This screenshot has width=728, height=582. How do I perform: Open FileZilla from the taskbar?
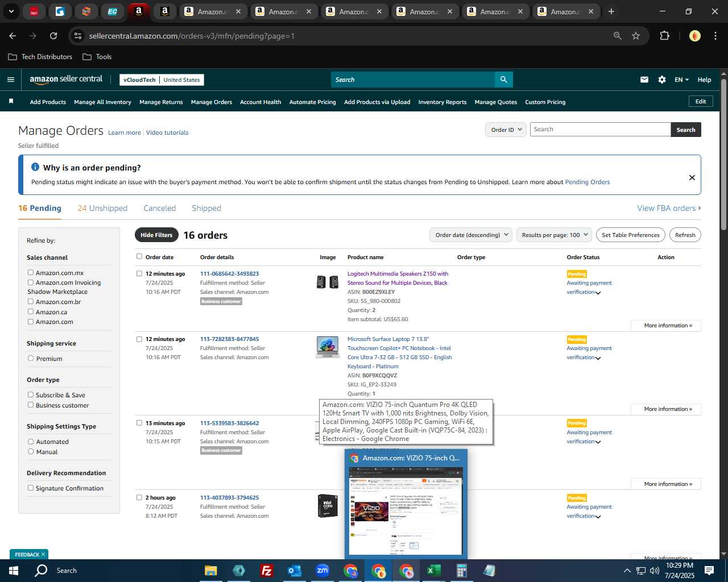coord(266,571)
